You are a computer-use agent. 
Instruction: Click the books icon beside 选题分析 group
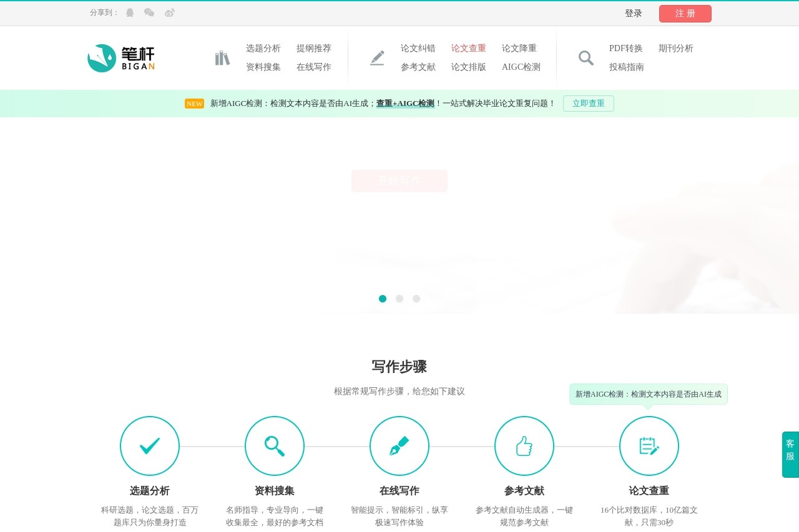[222, 57]
